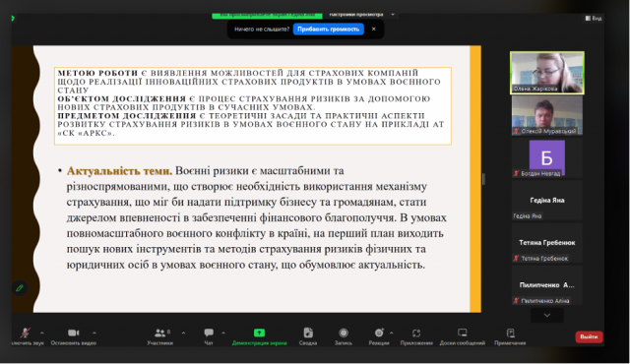The image size is (630, 364).
Task: Click muted mic icon on Пилипченко Аліна
Action: point(516,301)
